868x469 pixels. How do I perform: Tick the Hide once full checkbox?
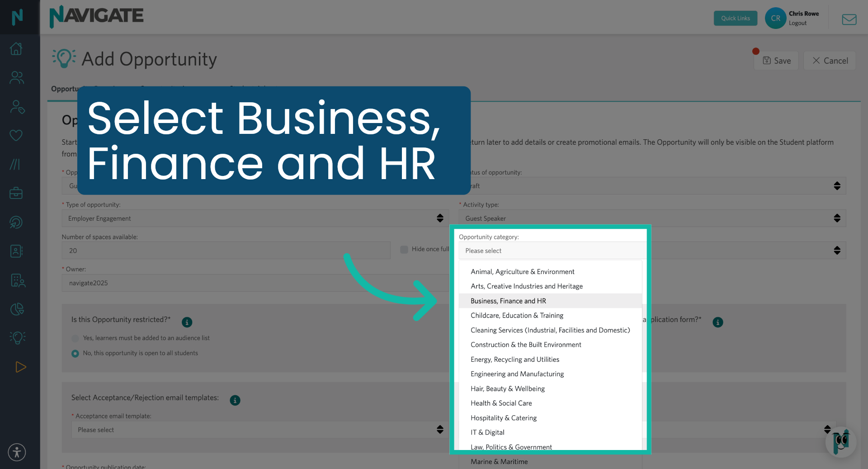[x=404, y=249]
